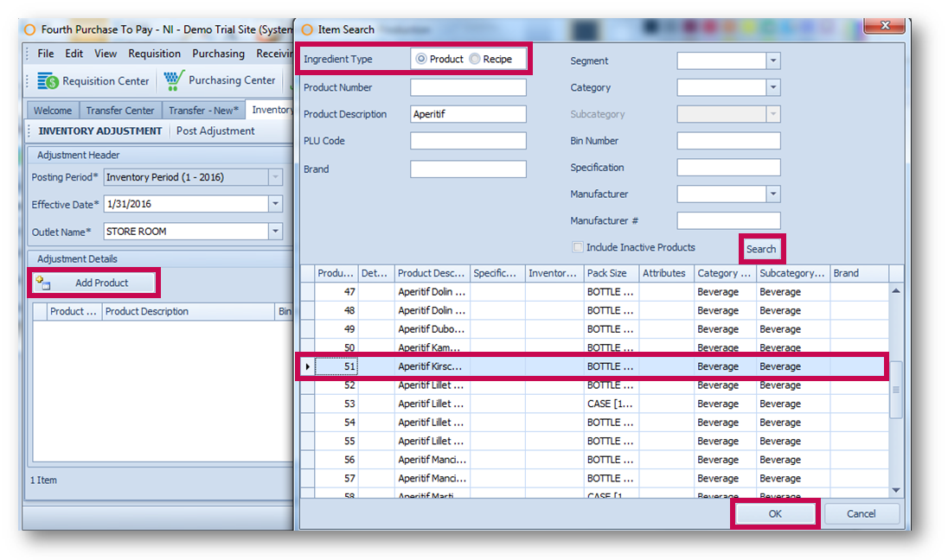Enable Include Inactive Products checkbox

(578, 247)
